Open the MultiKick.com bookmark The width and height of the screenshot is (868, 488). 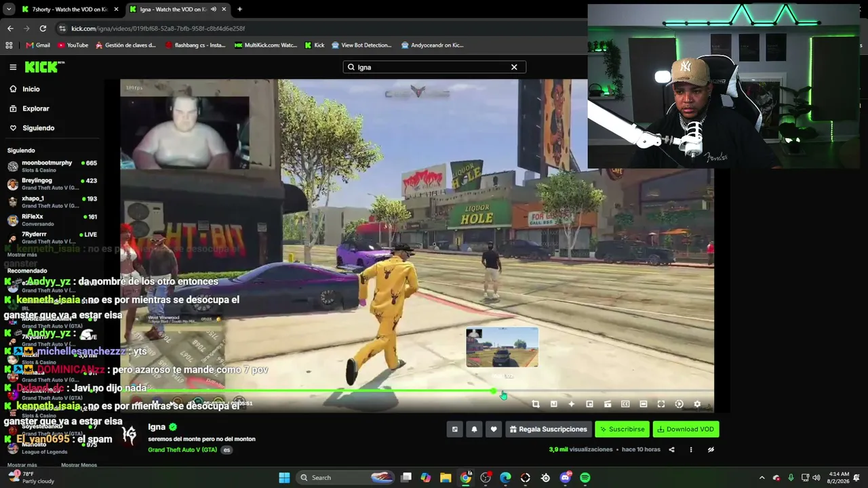click(x=266, y=45)
